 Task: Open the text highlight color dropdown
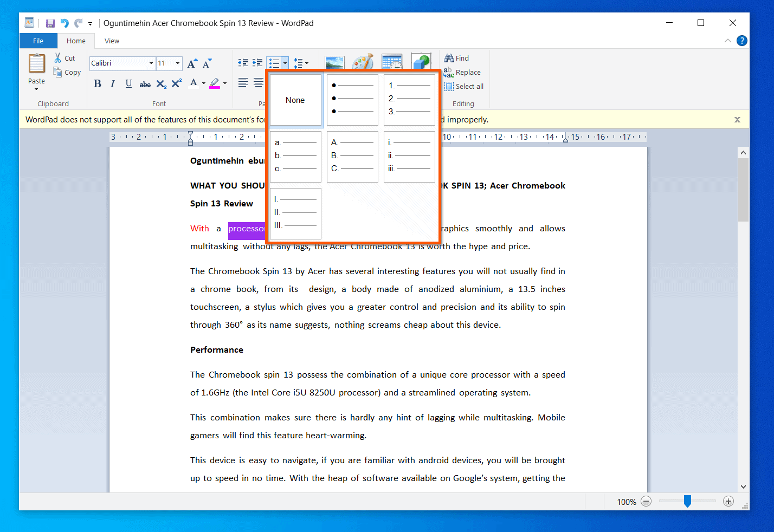224,83
